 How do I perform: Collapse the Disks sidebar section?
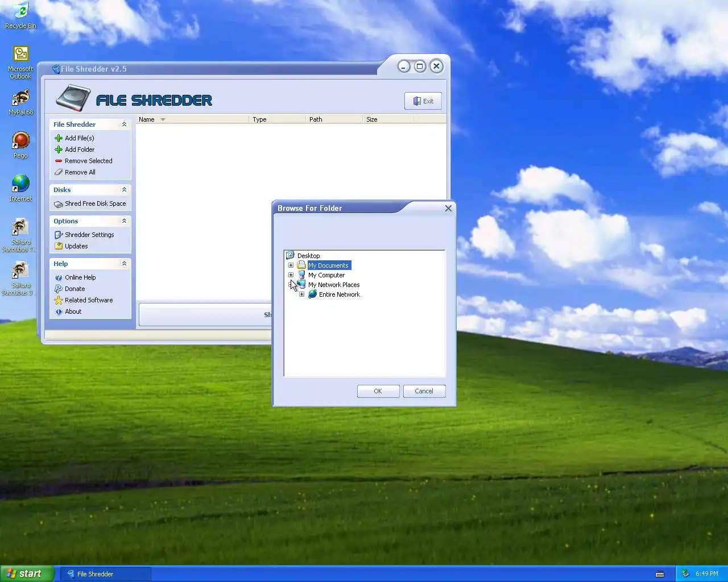point(124,190)
